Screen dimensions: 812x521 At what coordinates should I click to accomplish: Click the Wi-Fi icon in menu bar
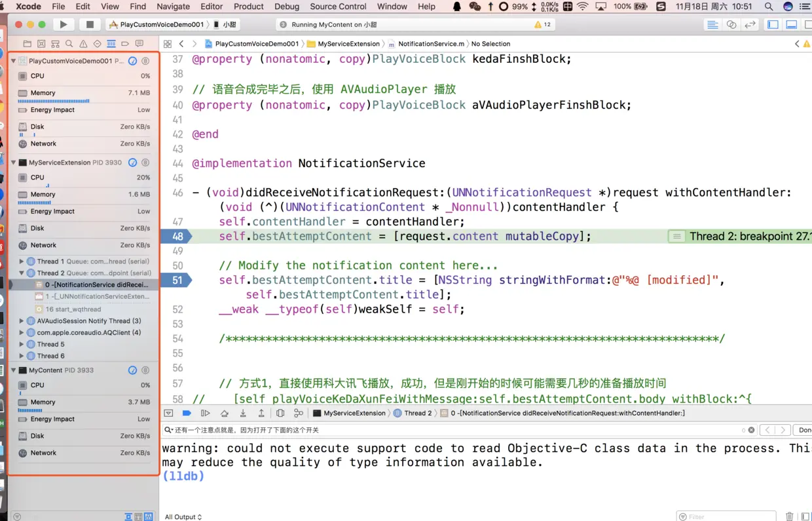[582, 7]
